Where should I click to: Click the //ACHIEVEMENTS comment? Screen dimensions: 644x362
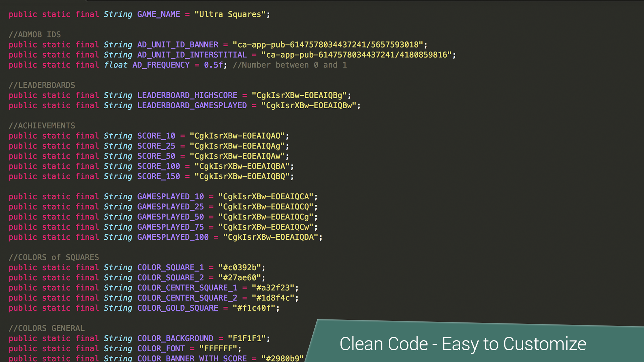pos(42,126)
